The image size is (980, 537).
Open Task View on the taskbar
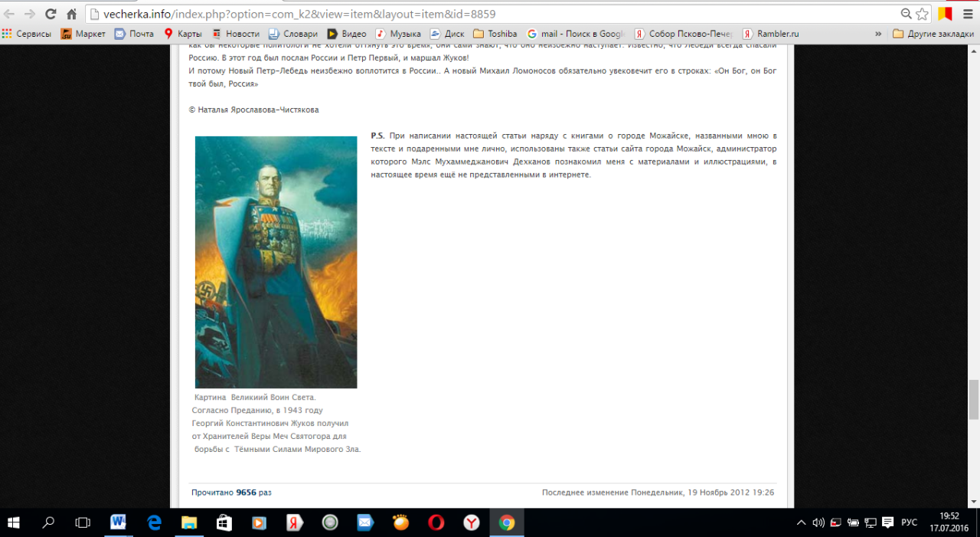click(83, 522)
